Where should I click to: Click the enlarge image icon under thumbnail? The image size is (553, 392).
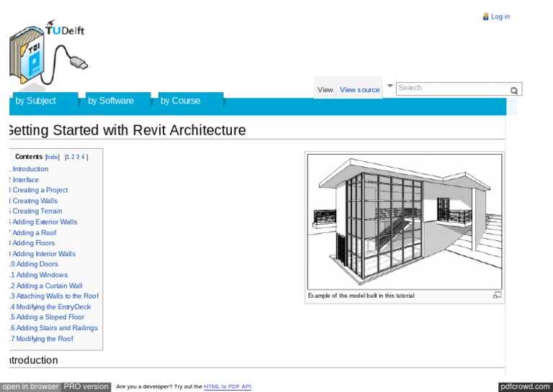click(x=497, y=296)
